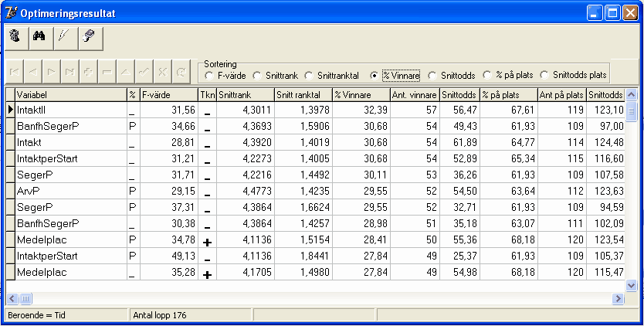644x326 pixels.
Task: Click Snittodds cell 25,37
Action: click(460, 256)
